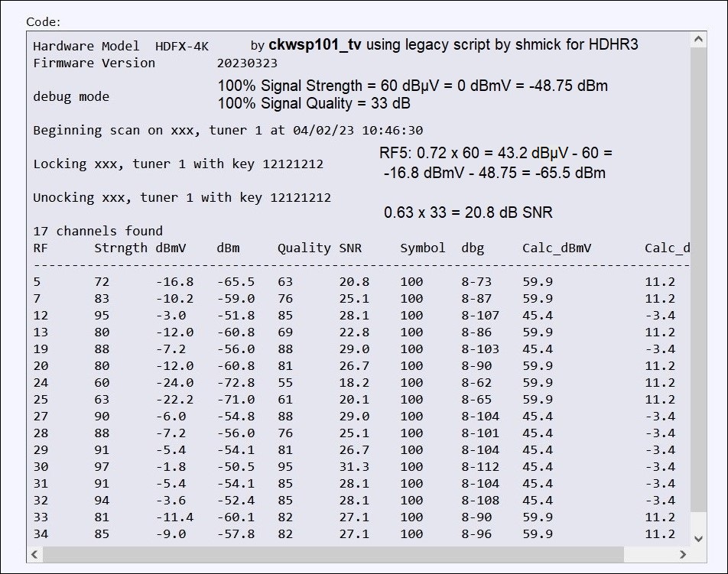Click the '17 channels found' line
The height and width of the screenshot is (574, 728).
click(x=98, y=231)
